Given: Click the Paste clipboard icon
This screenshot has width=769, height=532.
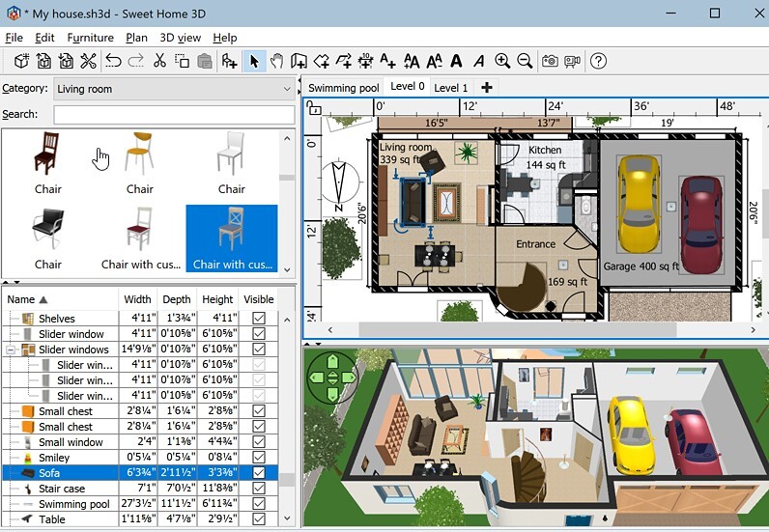Looking at the screenshot, I should (x=205, y=61).
